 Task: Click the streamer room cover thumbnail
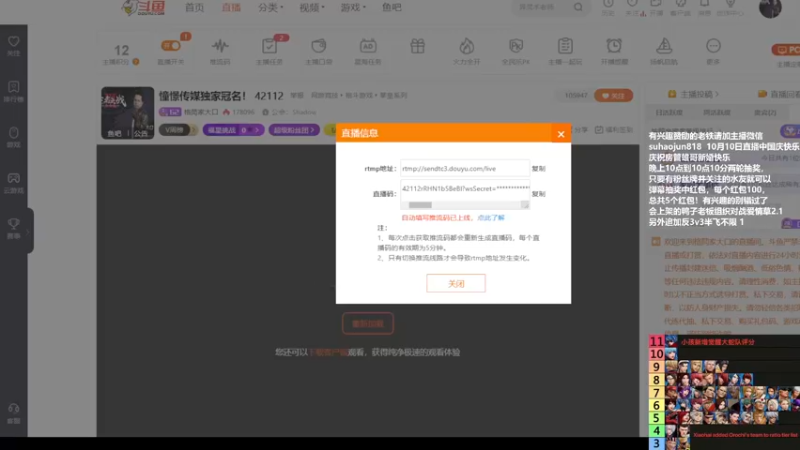tap(128, 113)
